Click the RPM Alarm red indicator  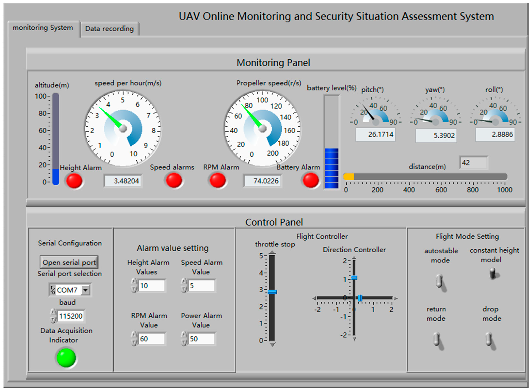(x=217, y=180)
